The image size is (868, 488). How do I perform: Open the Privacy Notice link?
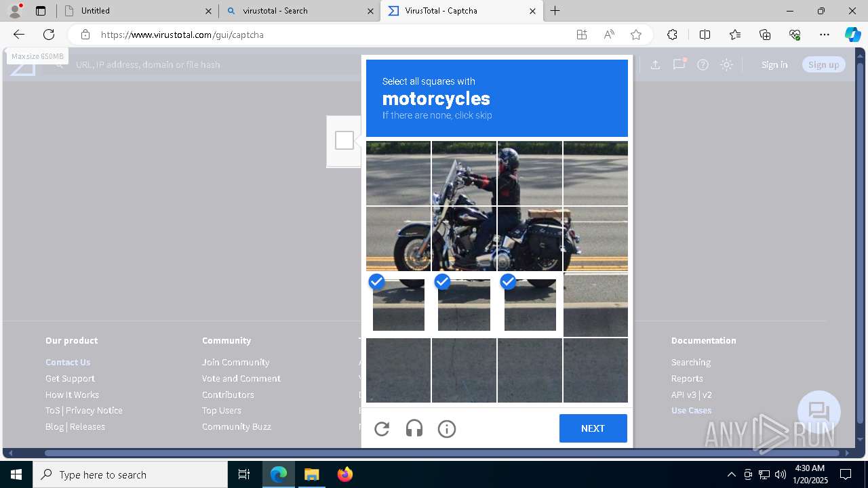[x=94, y=410]
